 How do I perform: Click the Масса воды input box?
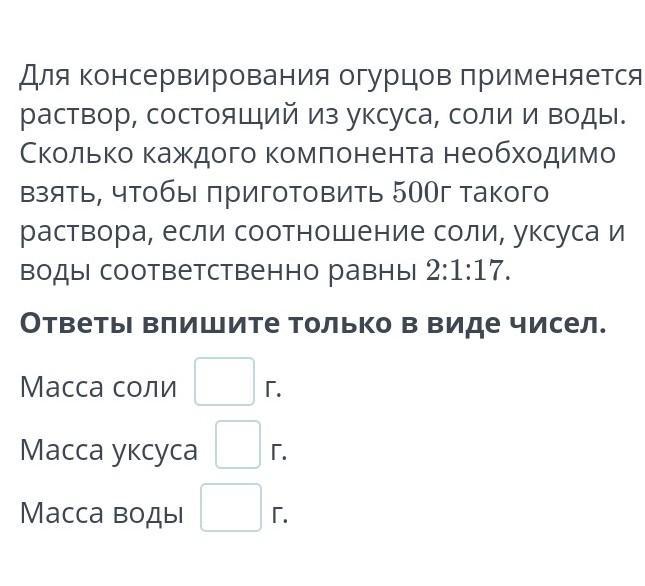point(231,508)
